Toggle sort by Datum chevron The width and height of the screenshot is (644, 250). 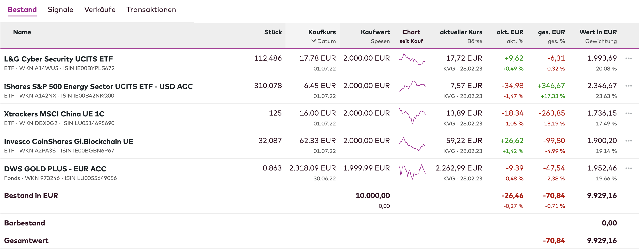click(x=313, y=41)
